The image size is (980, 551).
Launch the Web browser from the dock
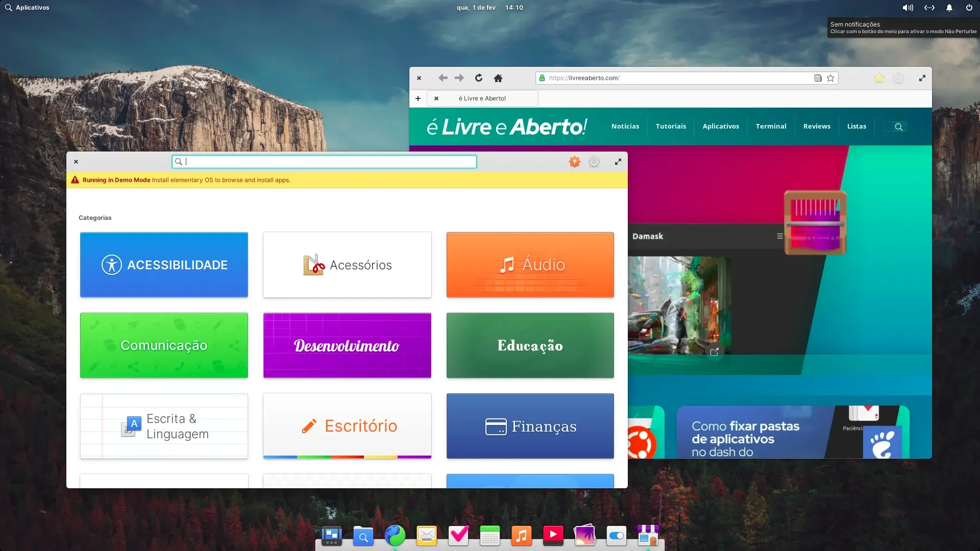click(395, 535)
